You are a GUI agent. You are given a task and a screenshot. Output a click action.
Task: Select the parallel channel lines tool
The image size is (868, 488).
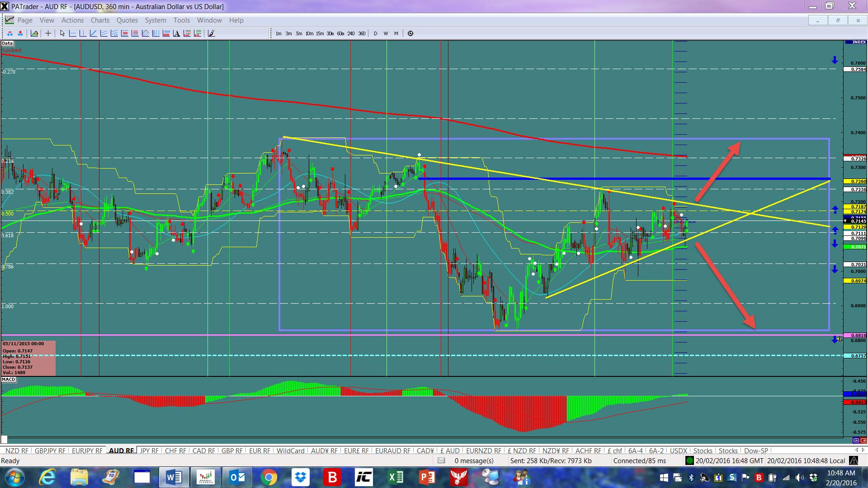(x=104, y=33)
